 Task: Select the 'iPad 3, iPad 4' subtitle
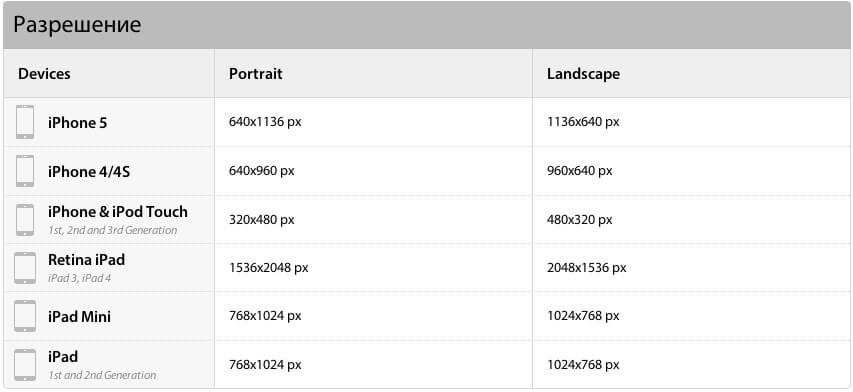coord(79,278)
